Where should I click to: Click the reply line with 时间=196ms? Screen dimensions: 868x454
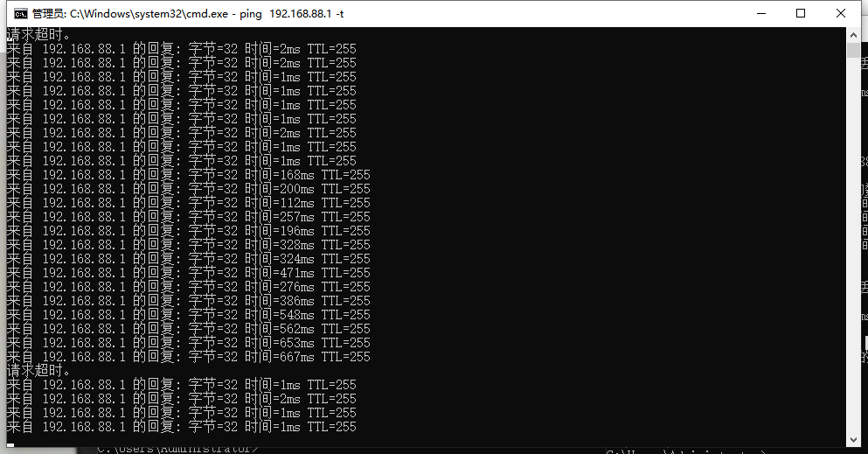(x=188, y=231)
